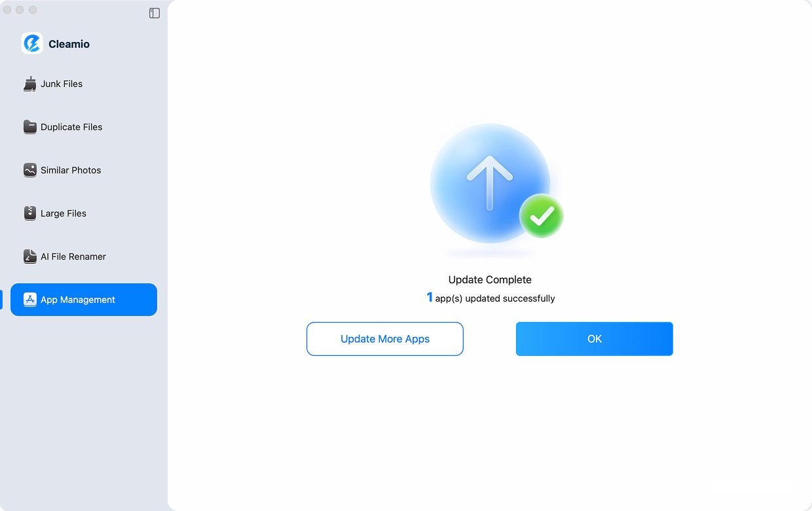Image resolution: width=812 pixels, height=511 pixels.
Task: Toggle the sidebar visibility control
Action: click(155, 13)
